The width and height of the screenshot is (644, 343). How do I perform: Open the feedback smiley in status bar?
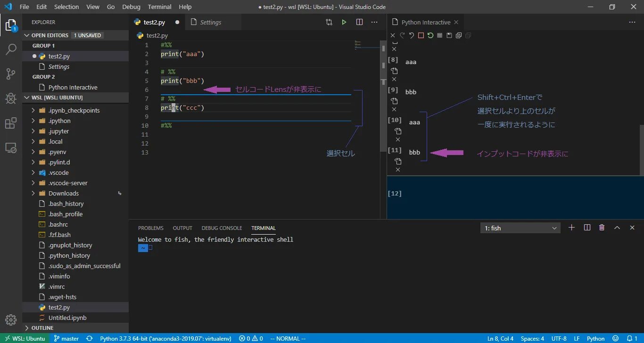(x=615, y=338)
